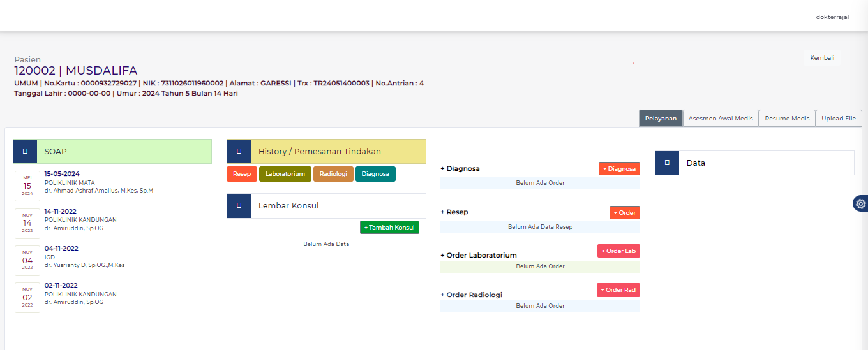Click the Lembar Konsul header icon

239,206
